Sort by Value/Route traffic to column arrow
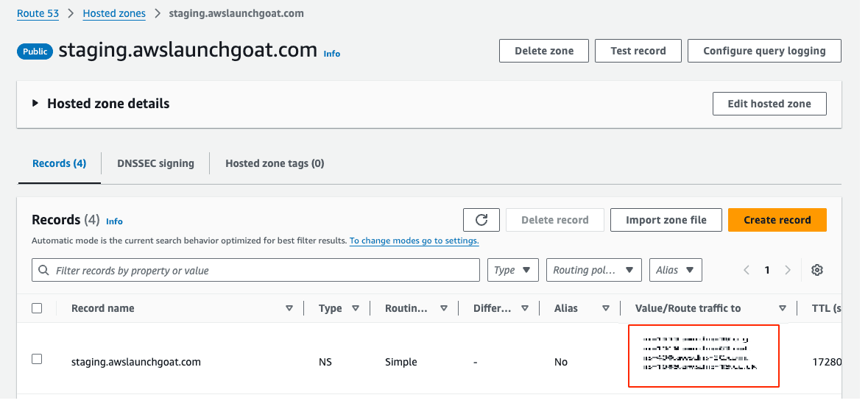The height and width of the screenshot is (406, 868). [782, 309]
